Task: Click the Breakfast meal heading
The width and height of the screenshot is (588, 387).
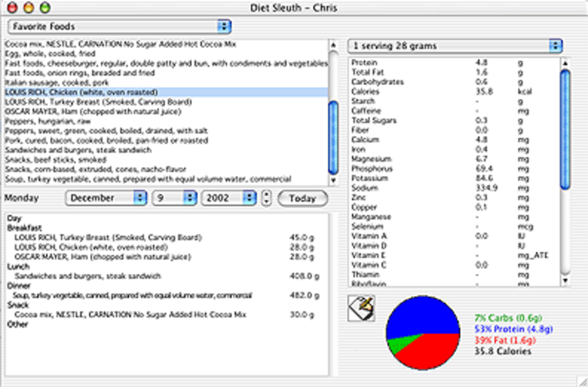Action: pos(25,228)
